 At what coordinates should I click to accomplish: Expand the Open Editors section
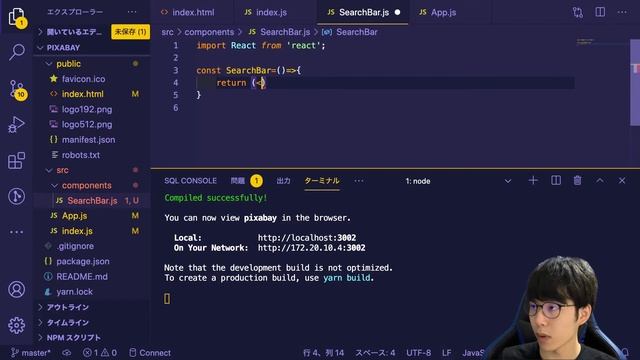73,32
